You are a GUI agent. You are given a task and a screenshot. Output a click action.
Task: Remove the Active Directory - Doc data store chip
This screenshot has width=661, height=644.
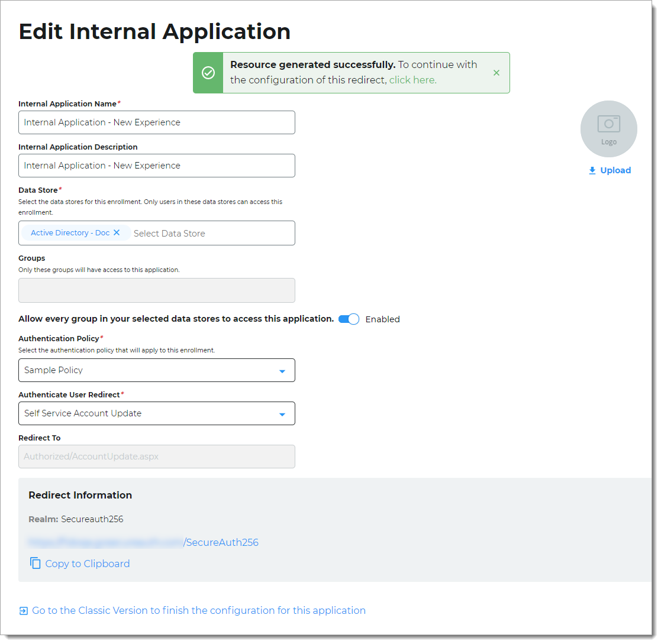click(x=117, y=232)
